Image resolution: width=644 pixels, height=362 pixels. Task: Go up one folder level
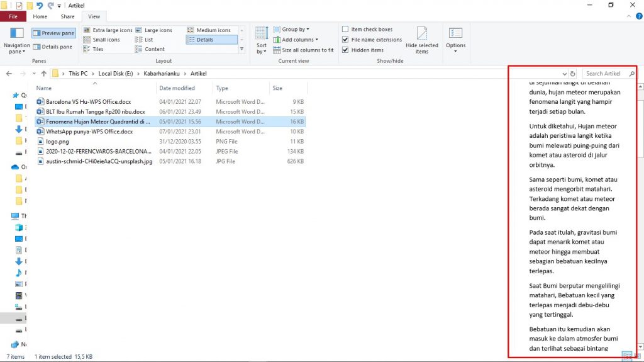click(x=43, y=74)
